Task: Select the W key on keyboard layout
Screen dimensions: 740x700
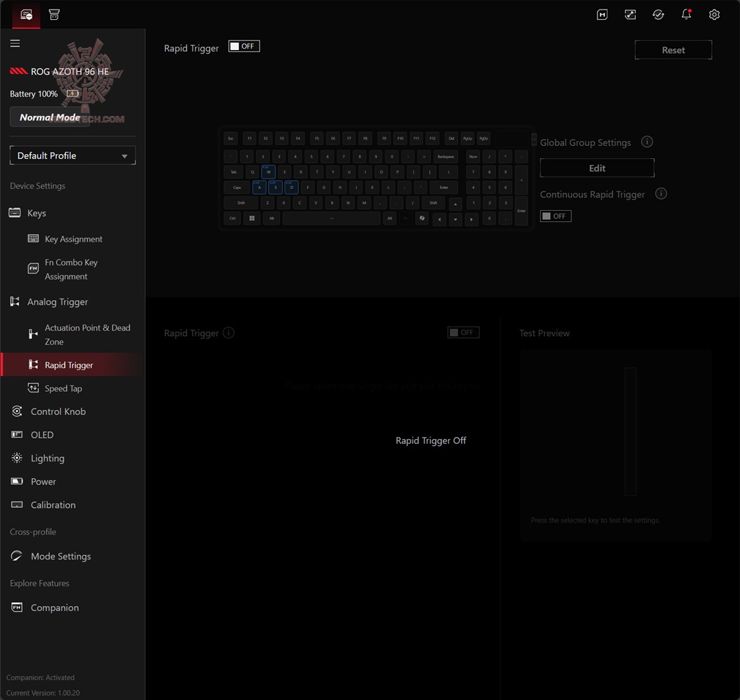Action: [x=269, y=172]
